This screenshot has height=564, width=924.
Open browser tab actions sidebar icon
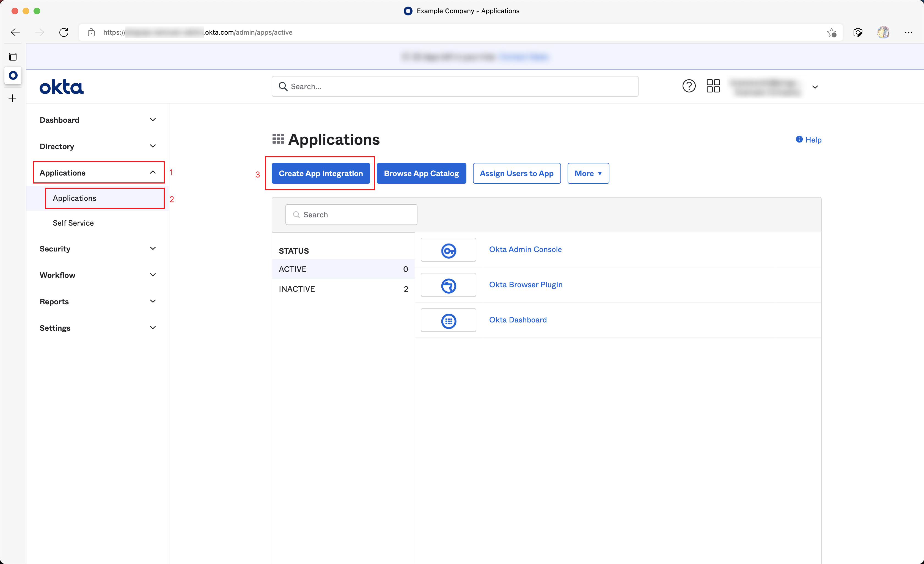pos(13,57)
